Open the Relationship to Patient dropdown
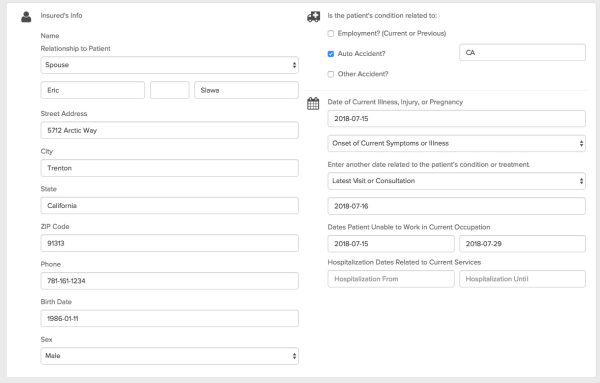 [170, 65]
